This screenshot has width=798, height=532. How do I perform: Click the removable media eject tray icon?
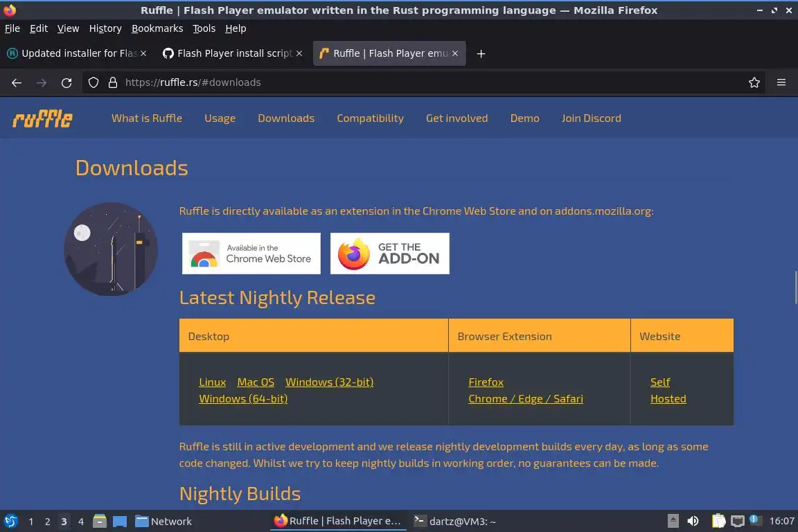point(673,521)
